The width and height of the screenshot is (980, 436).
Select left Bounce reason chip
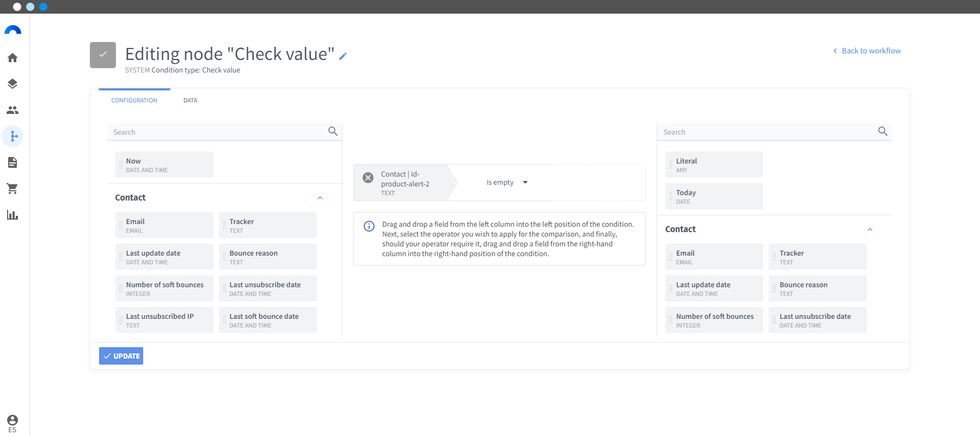268,257
